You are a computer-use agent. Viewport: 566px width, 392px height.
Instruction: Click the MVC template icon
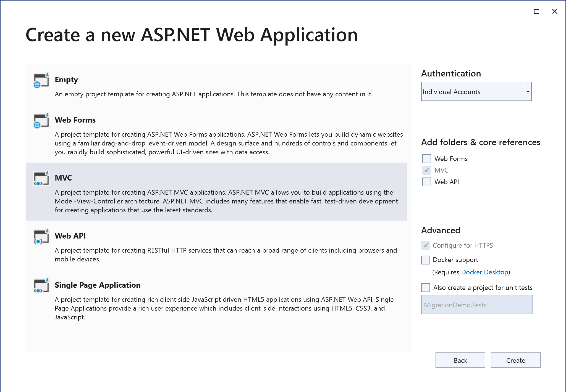(41, 179)
